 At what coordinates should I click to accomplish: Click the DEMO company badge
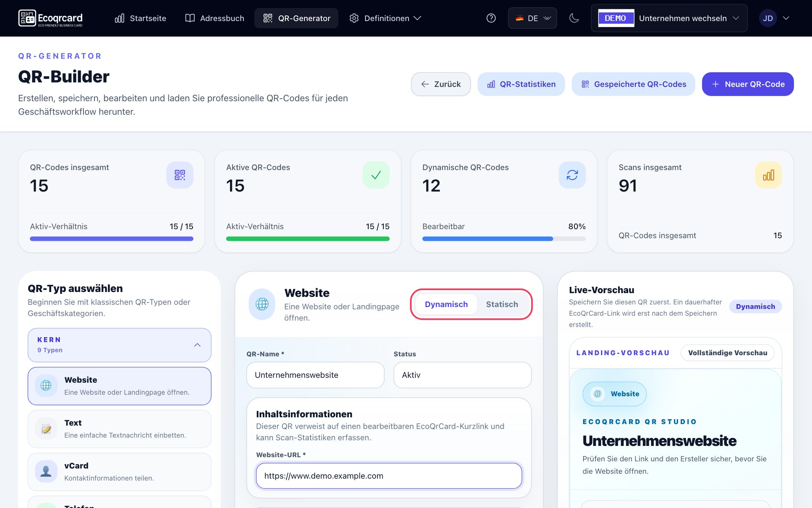point(616,18)
